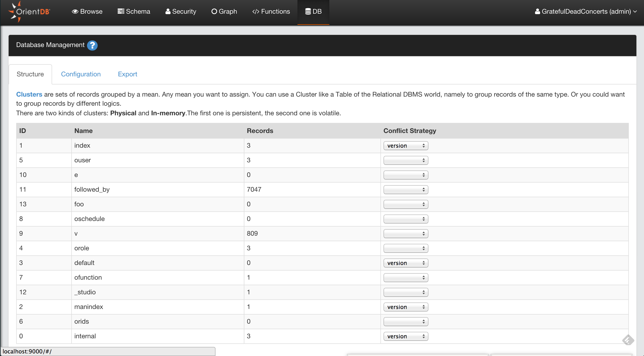Screen dimensions: 644x356
Task: Select conflict strategy for ouser cluster
Action: click(405, 160)
